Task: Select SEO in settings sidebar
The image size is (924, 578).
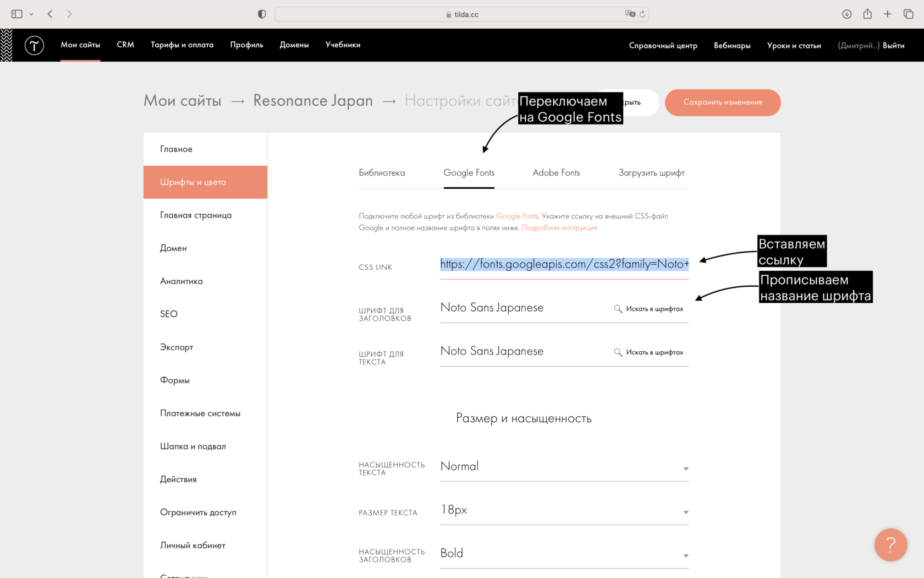Action: point(205,314)
